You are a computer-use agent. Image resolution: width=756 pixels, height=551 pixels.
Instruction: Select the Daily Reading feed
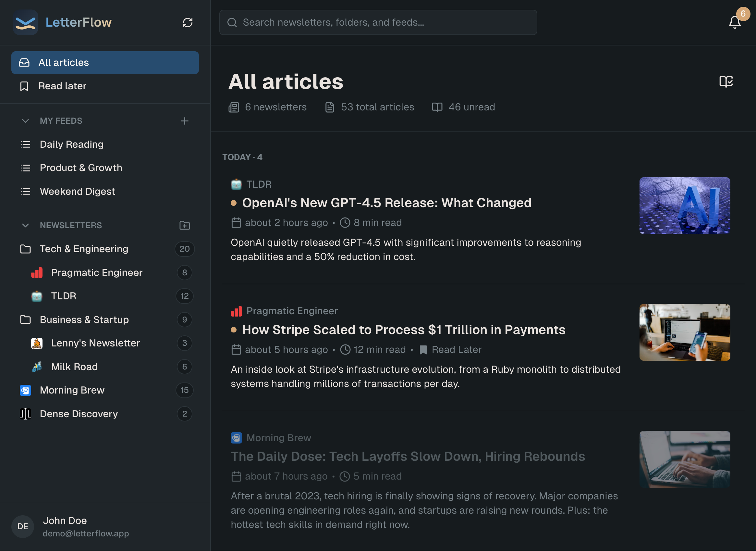coord(71,144)
